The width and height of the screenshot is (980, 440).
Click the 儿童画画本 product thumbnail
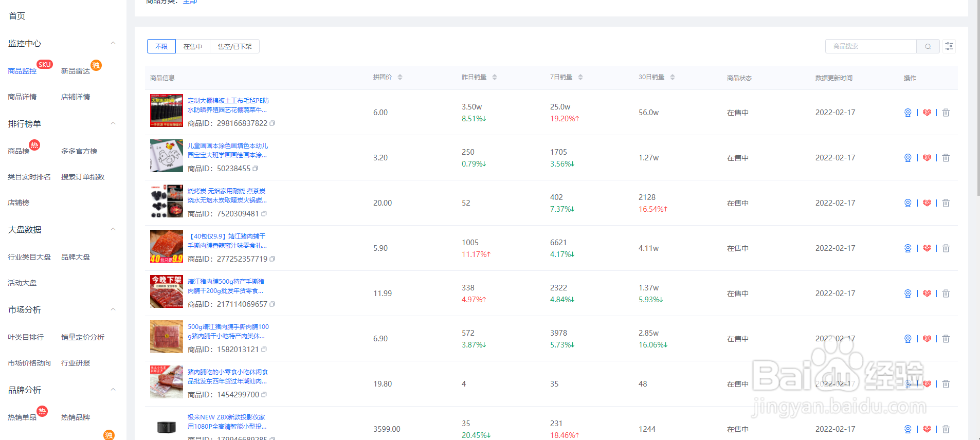(x=167, y=156)
